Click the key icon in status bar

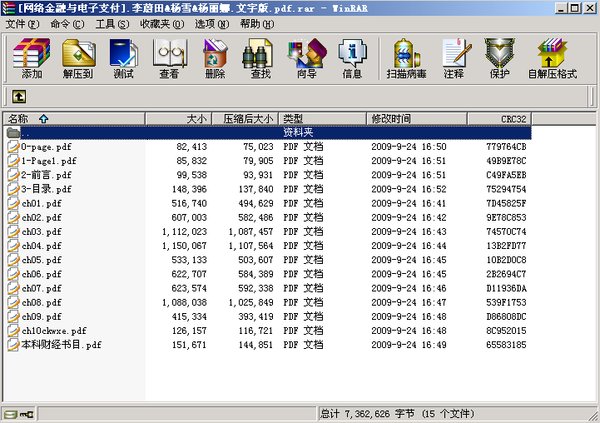pyautogui.click(x=26, y=414)
